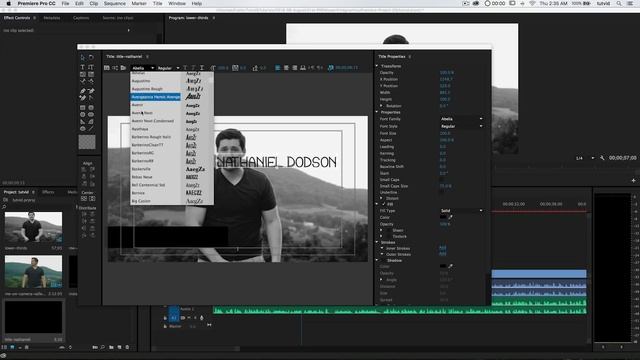This screenshot has width=640, height=360.
Task: Click the title style swatch preview
Action: (87, 142)
